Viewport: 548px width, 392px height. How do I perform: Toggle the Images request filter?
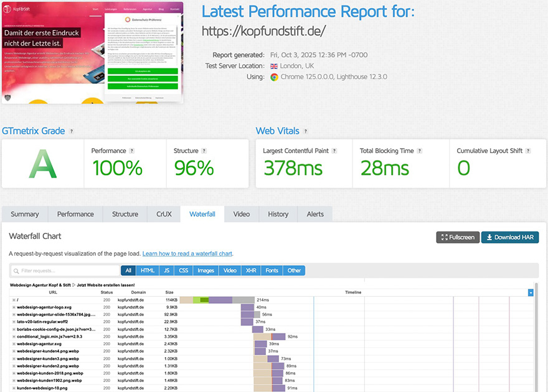click(x=205, y=271)
